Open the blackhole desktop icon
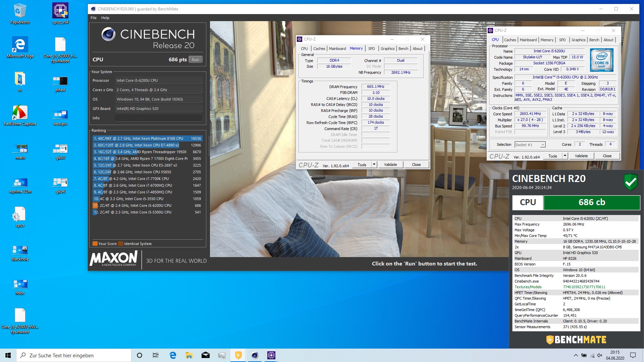The width and height of the screenshot is (644, 362). coord(20,253)
